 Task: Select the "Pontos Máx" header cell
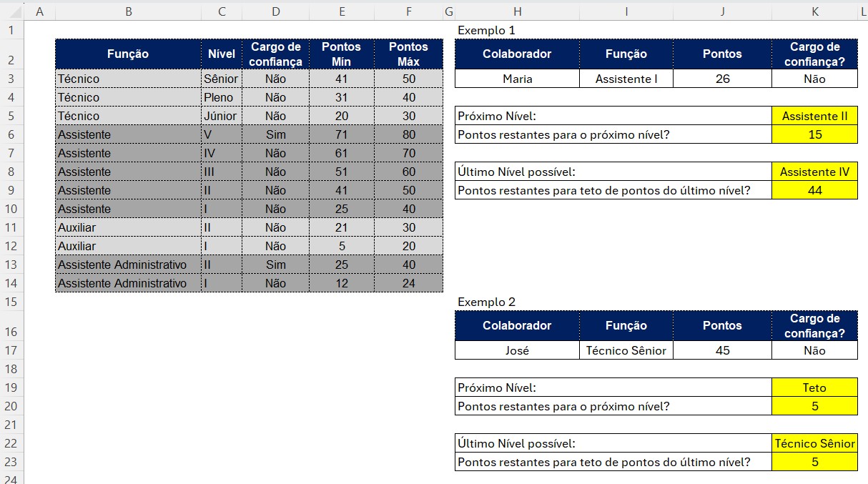pos(408,54)
